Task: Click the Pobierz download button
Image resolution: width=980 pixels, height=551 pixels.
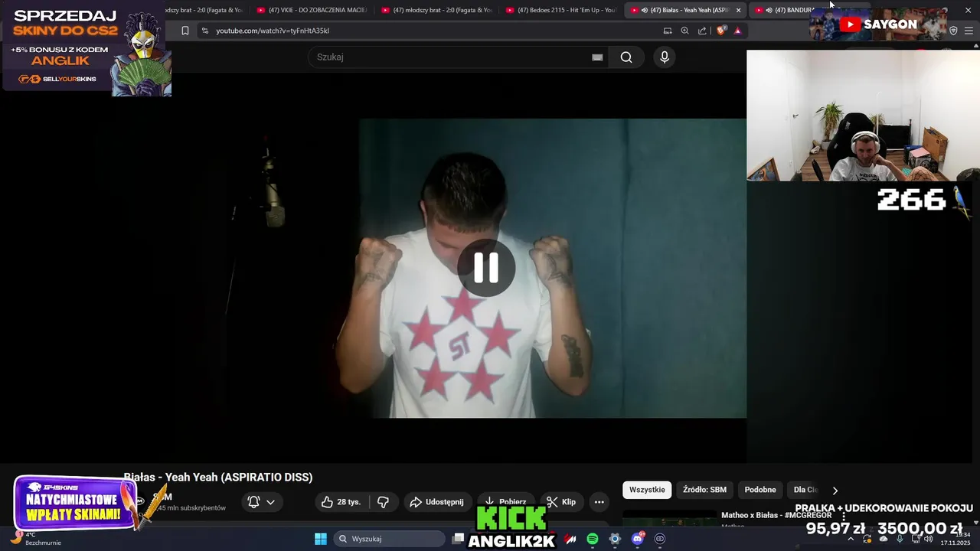Action: pyautogui.click(x=505, y=502)
